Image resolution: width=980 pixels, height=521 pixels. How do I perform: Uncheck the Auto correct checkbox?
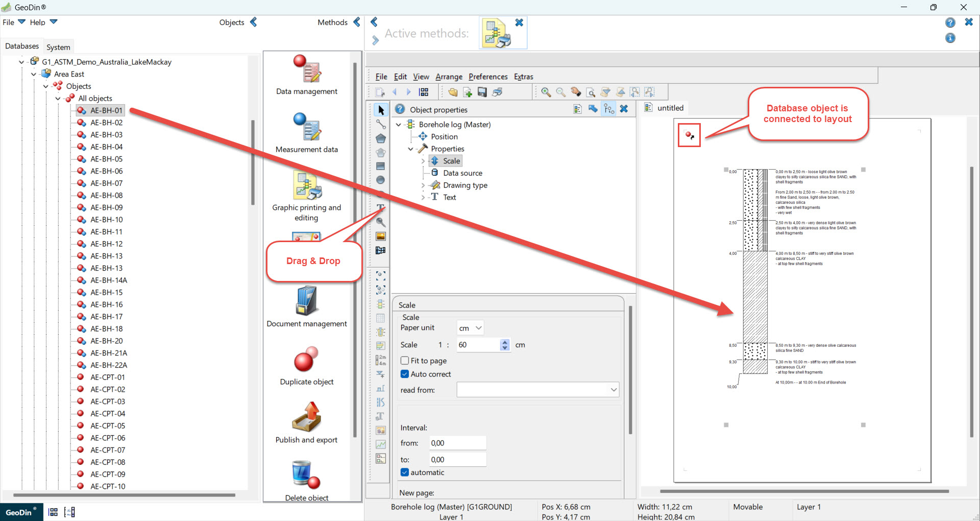click(x=405, y=374)
